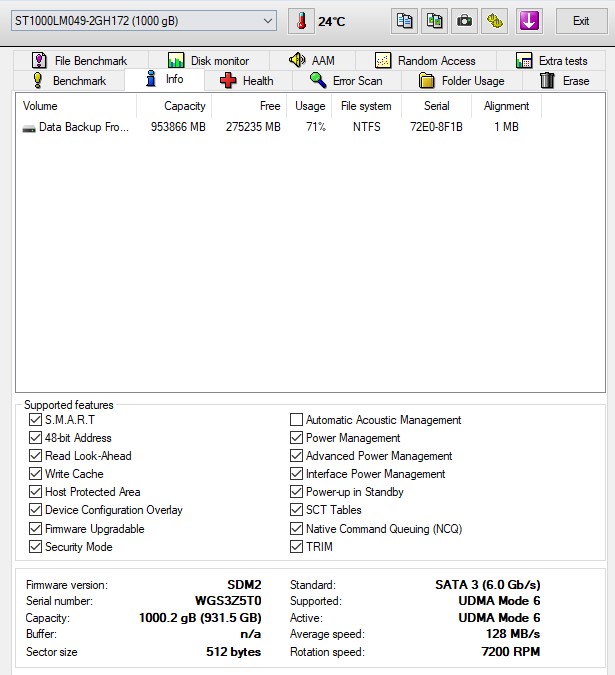Click the Exit button
Viewport: 615px width, 675px height.
(581, 21)
